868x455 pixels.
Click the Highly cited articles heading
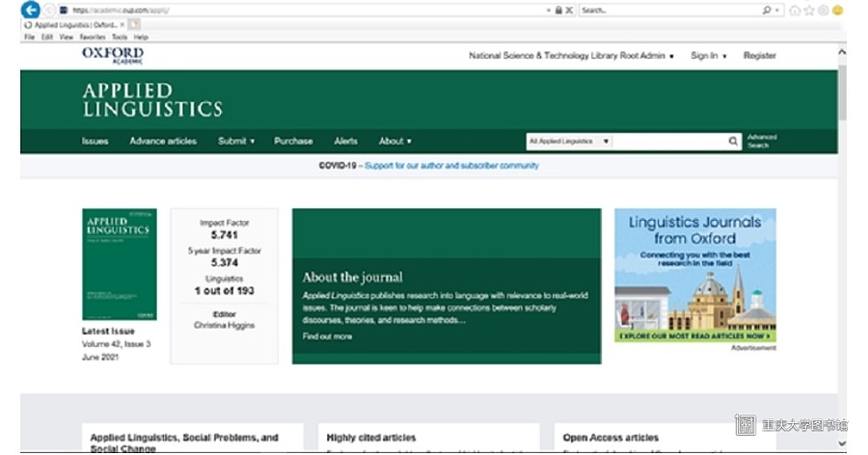click(371, 438)
